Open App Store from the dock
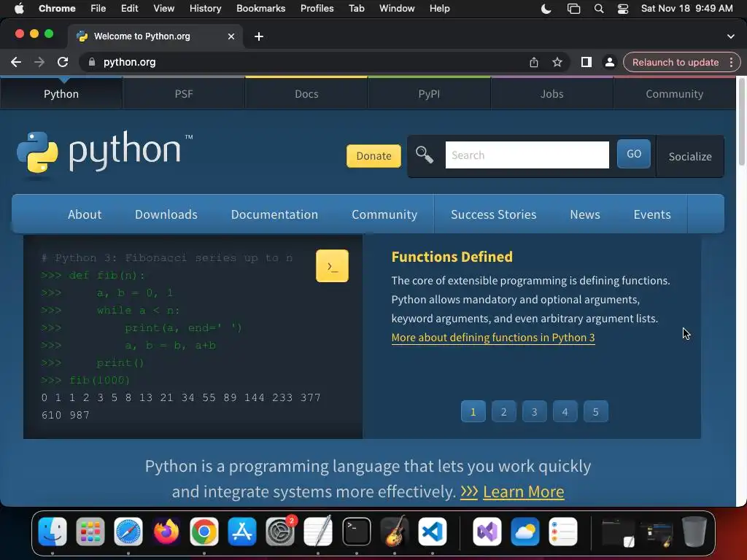This screenshot has width=747, height=560. tap(242, 532)
